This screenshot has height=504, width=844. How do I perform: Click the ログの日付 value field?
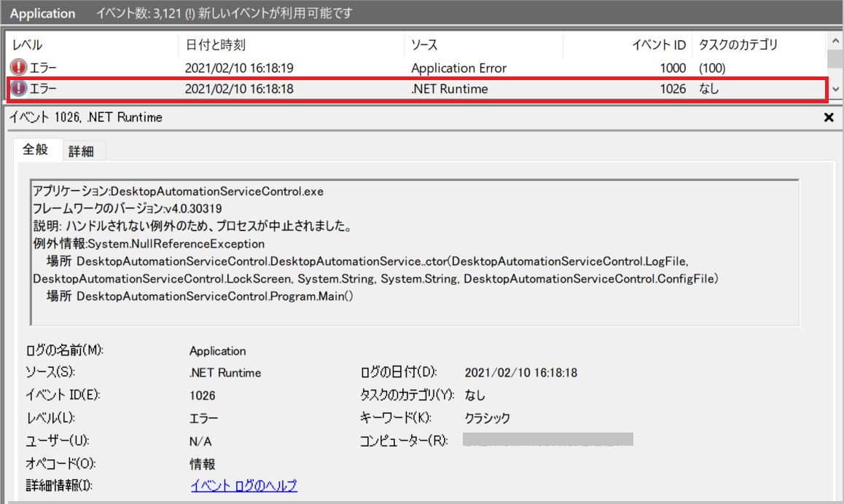pos(521,373)
